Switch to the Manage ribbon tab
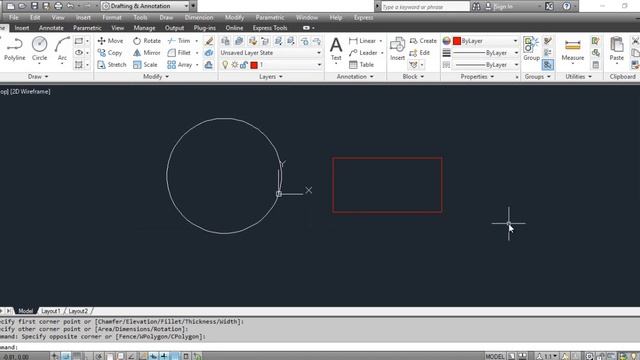The height and width of the screenshot is (360, 640). tap(144, 28)
